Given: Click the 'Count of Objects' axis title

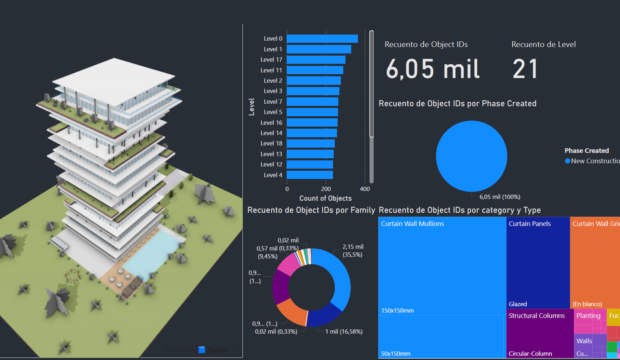Looking at the screenshot, I should pyautogui.click(x=325, y=199).
